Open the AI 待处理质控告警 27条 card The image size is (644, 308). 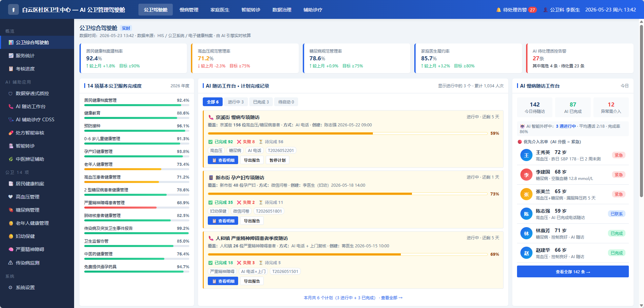click(580, 58)
